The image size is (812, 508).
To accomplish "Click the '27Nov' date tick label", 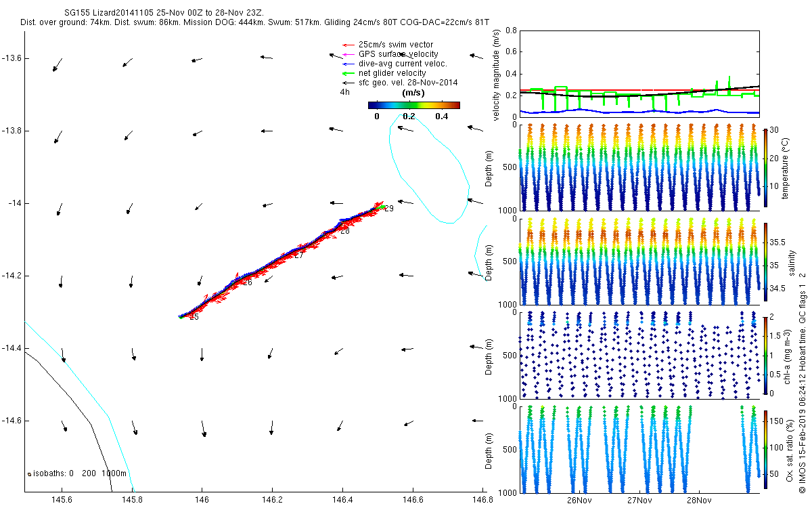I will tap(639, 500).
